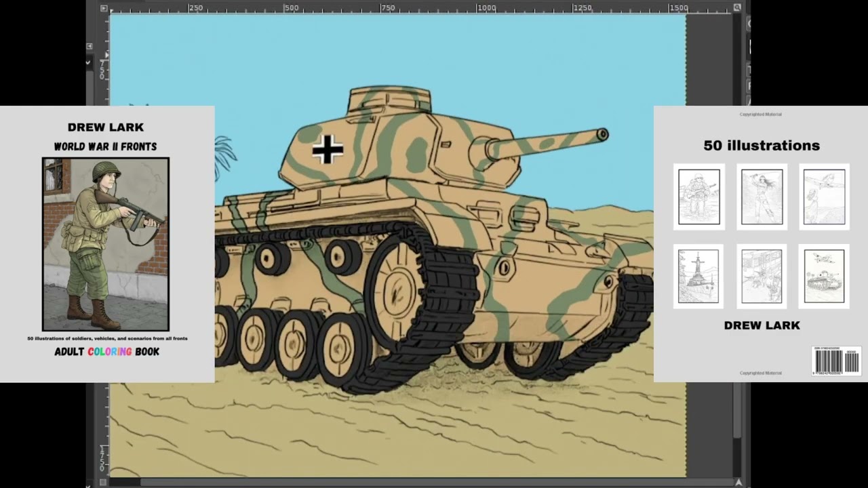
Task: Click 'DREW LARK' above the front cover image
Action: tap(106, 127)
